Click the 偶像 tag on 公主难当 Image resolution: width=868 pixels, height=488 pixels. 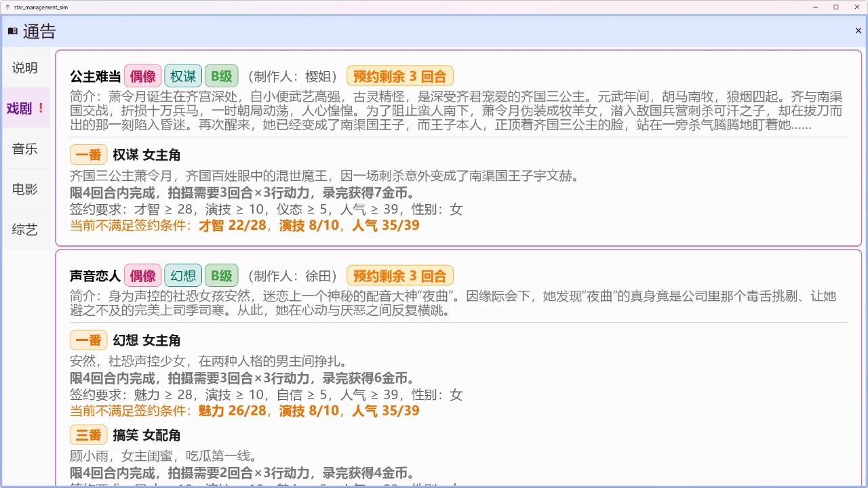click(143, 76)
